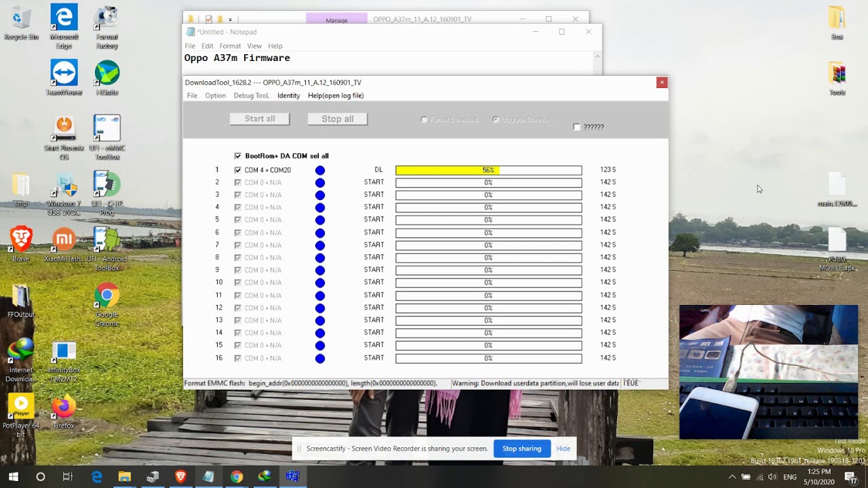Open Format Factory desktop icon

pyautogui.click(x=107, y=27)
